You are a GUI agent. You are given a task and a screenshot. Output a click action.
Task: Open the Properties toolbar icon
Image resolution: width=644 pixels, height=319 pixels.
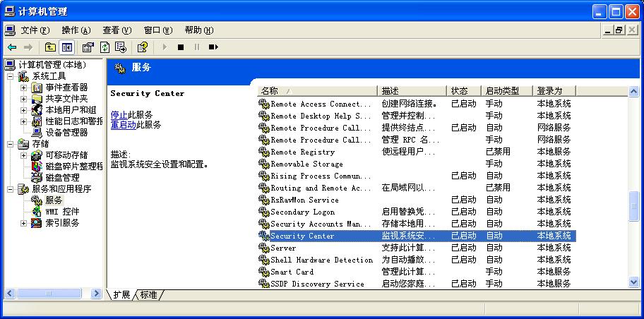pos(88,47)
